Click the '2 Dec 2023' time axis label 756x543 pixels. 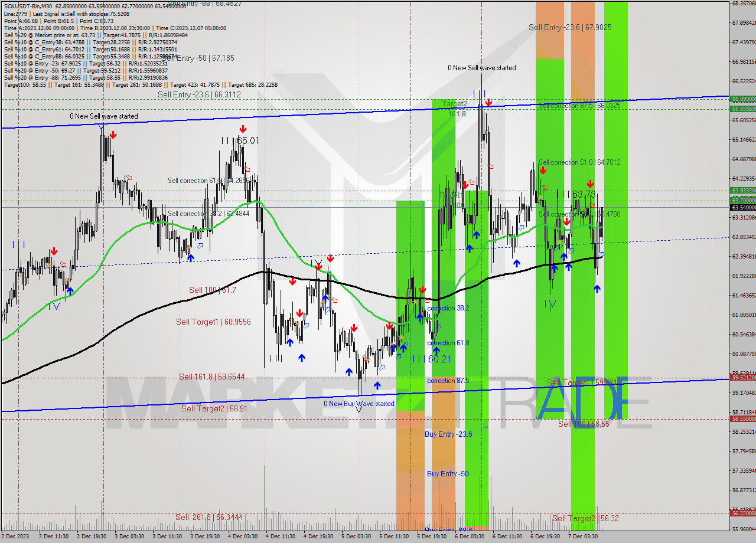15,537
